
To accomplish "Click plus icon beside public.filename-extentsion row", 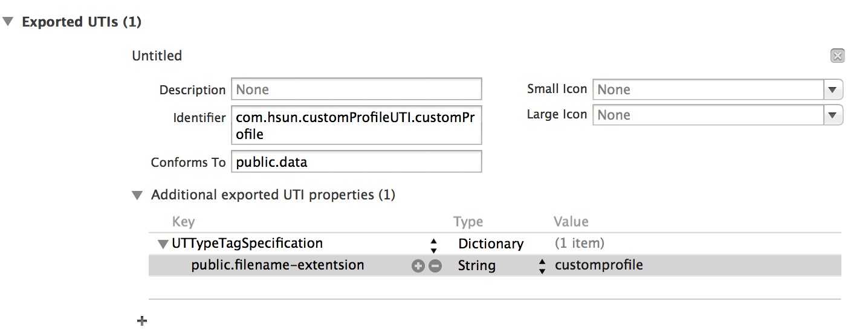I will tap(418, 266).
